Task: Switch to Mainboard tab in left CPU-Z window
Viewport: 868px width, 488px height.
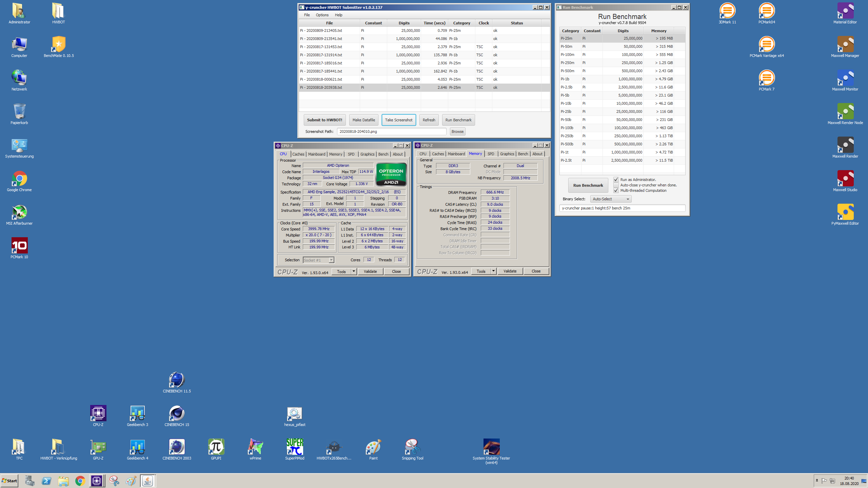Action: point(317,154)
